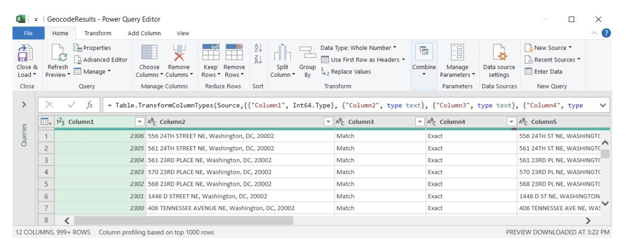Click Remove Rows icon
Image resolution: width=644 pixels, height=251 pixels.
[234, 53]
